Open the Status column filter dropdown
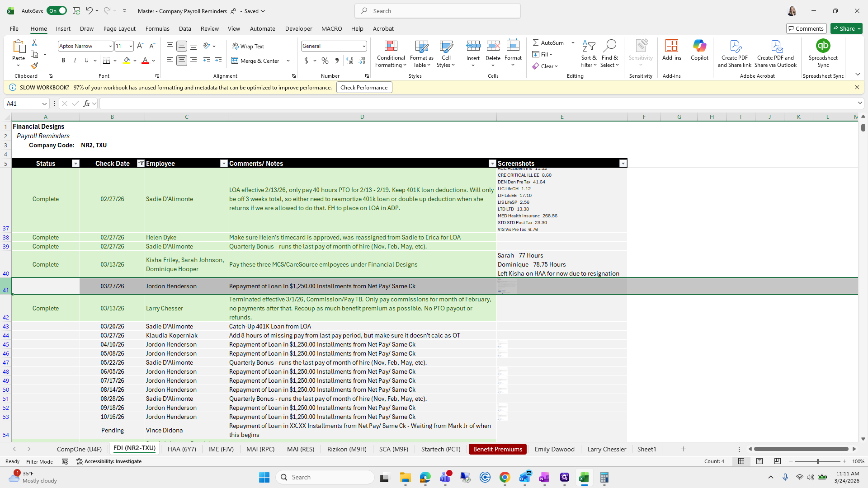The width and height of the screenshot is (868, 488). pyautogui.click(x=75, y=164)
